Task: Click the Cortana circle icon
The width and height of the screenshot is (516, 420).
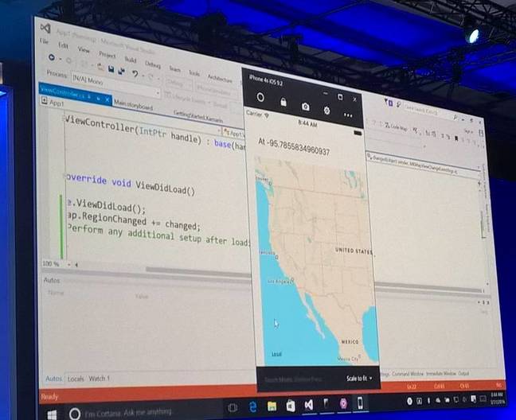Action: tap(75, 414)
